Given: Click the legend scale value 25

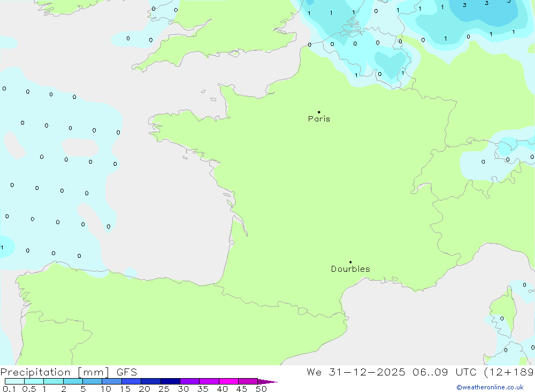Looking at the screenshot, I should (x=164, y=389).
